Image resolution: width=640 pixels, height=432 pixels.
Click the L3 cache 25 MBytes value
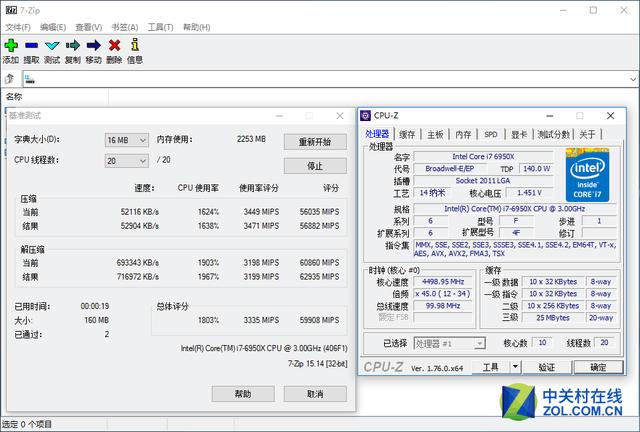[x=553, y=318]
